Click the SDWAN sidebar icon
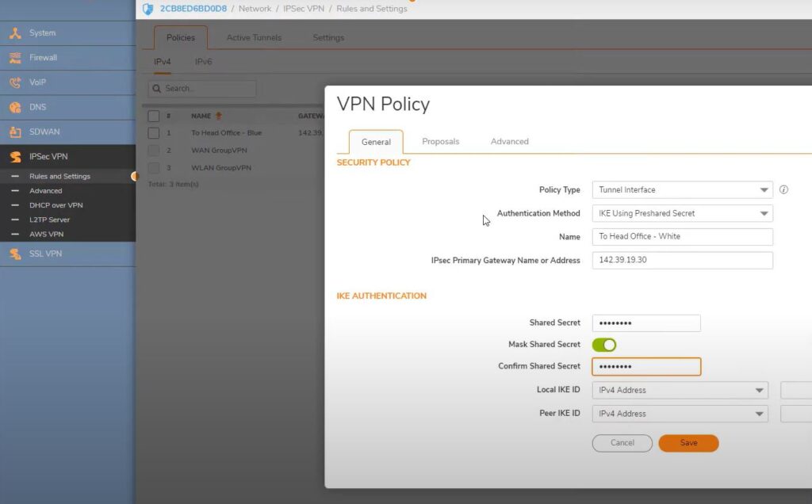812x504 pixels. click(x=15, y=132)
